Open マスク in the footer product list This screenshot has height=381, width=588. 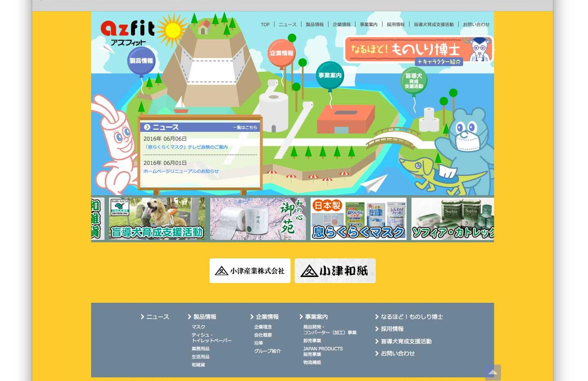(198, 327)
